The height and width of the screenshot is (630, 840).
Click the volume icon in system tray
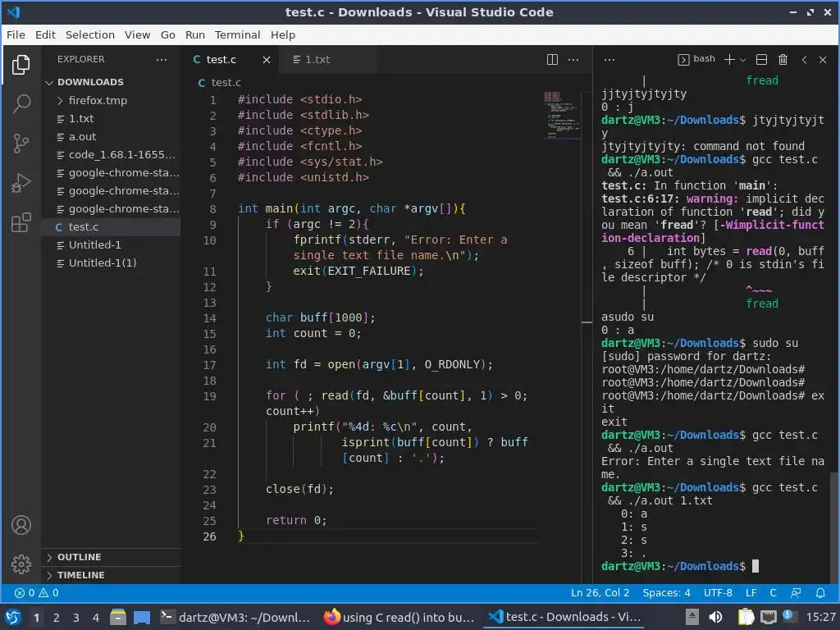[x=715, y=618]
